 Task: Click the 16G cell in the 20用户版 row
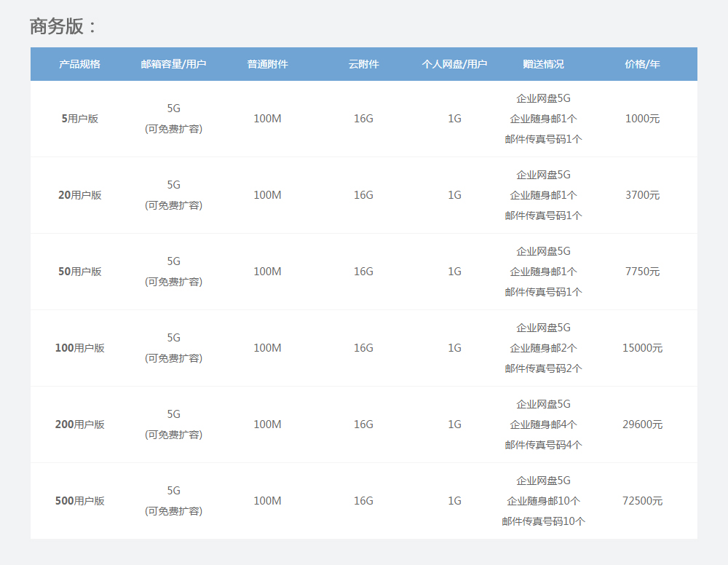(363, 195)
